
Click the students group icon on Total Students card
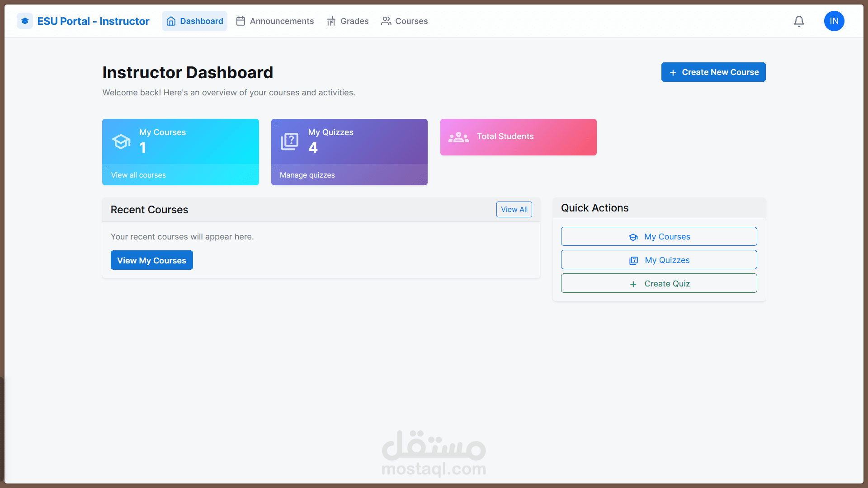click(458, 137)
